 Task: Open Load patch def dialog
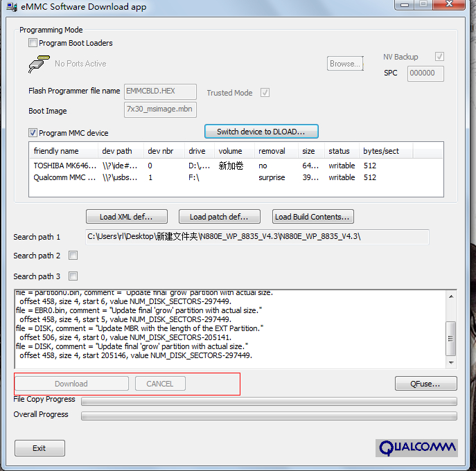click(x=220, y=217)
